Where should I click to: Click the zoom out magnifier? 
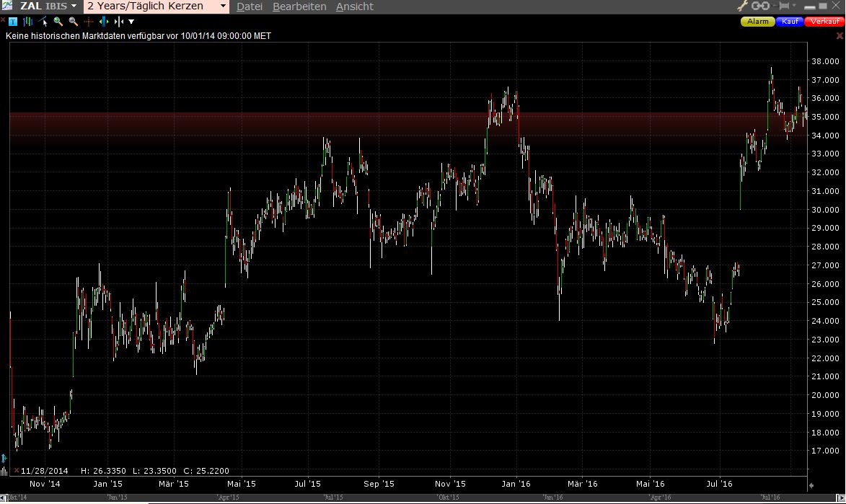[74, 22]
